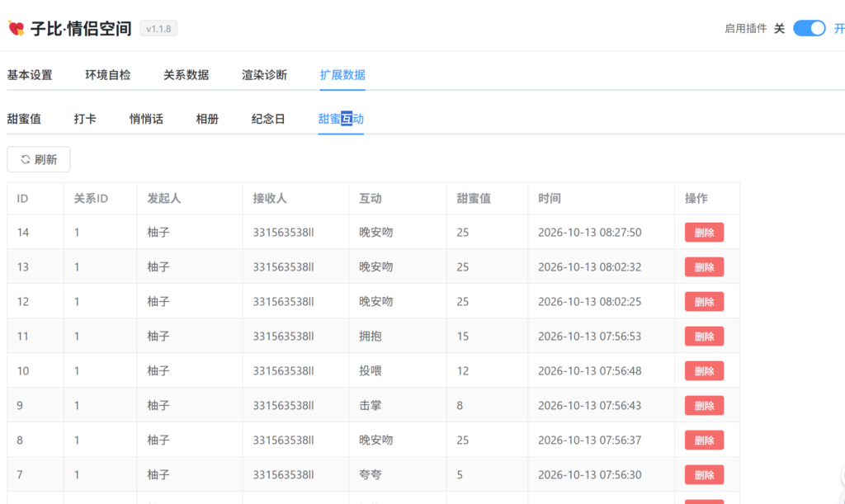
Task: Click the timestamp 2026-10-13 07:56:30
Action: pos(589,475)
